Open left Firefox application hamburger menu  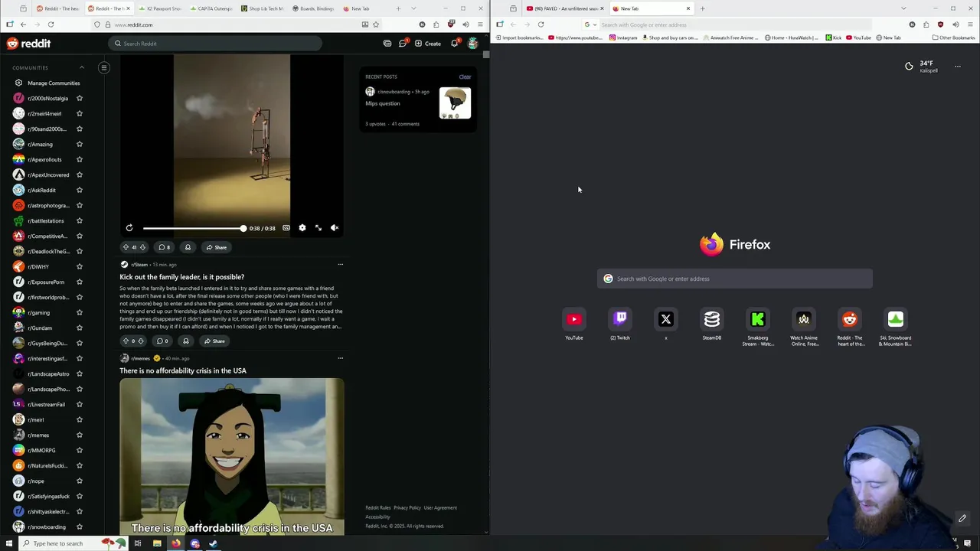click(x=480, y=24)
